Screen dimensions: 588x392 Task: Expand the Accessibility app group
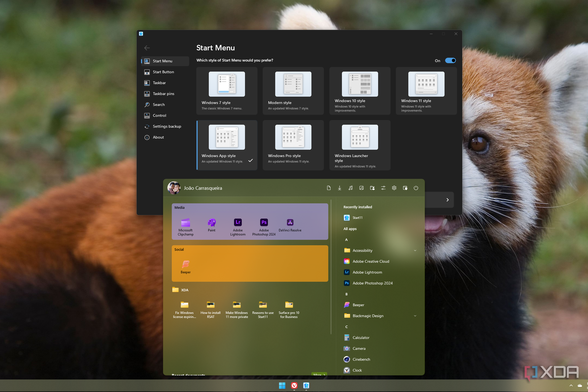415,250
